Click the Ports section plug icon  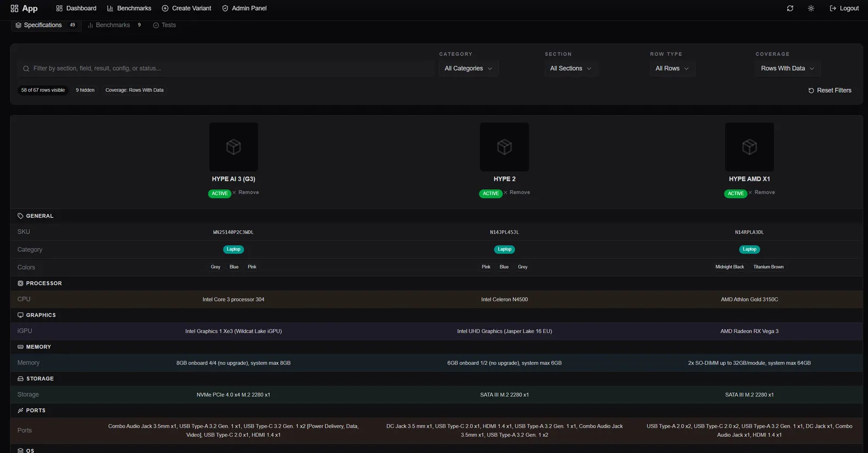coord(21,411)
